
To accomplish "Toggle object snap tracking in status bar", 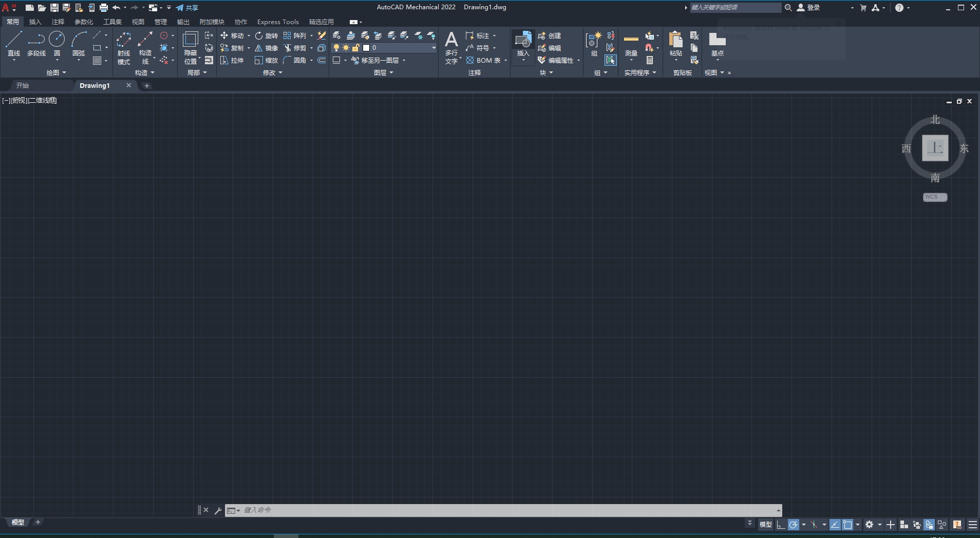I will click(835, 525).
